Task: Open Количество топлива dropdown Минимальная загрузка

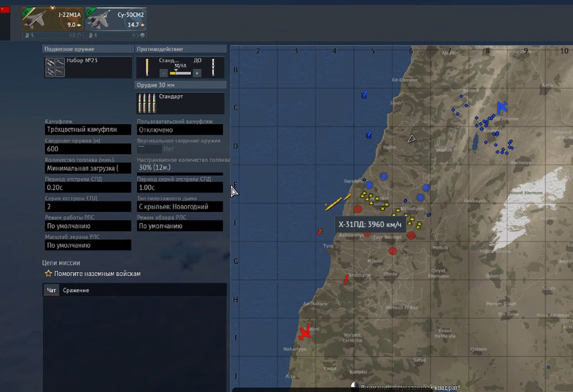Action: [x=88, y=168]
